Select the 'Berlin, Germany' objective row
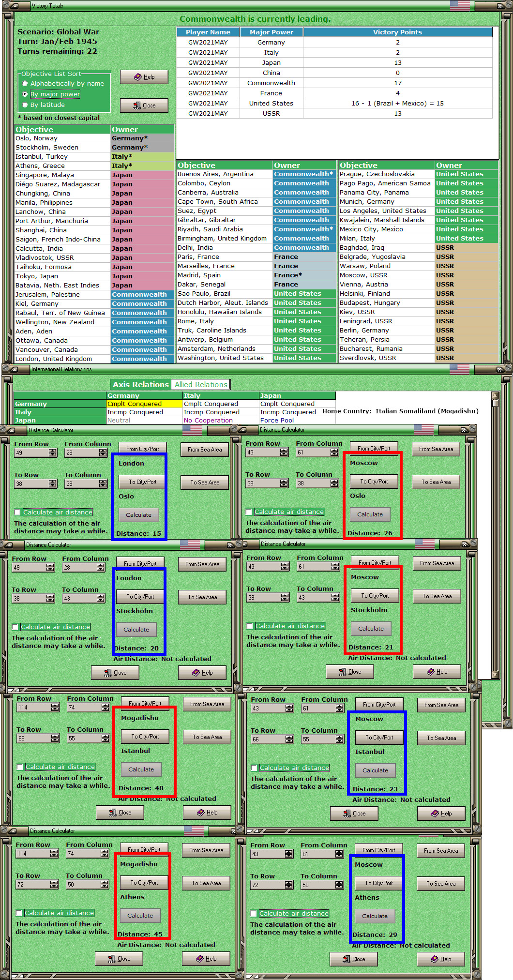Image resolution: width=513 pixels, height=980 pixels. click(418, 331)
